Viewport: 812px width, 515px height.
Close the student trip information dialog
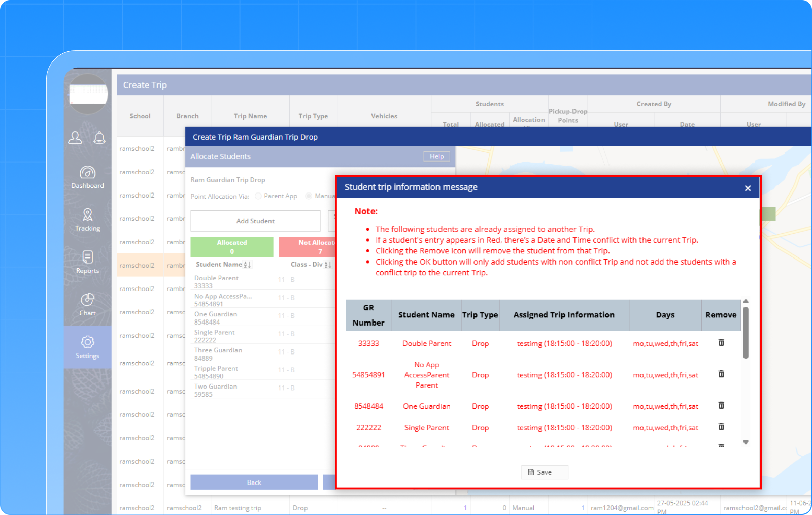748,188
